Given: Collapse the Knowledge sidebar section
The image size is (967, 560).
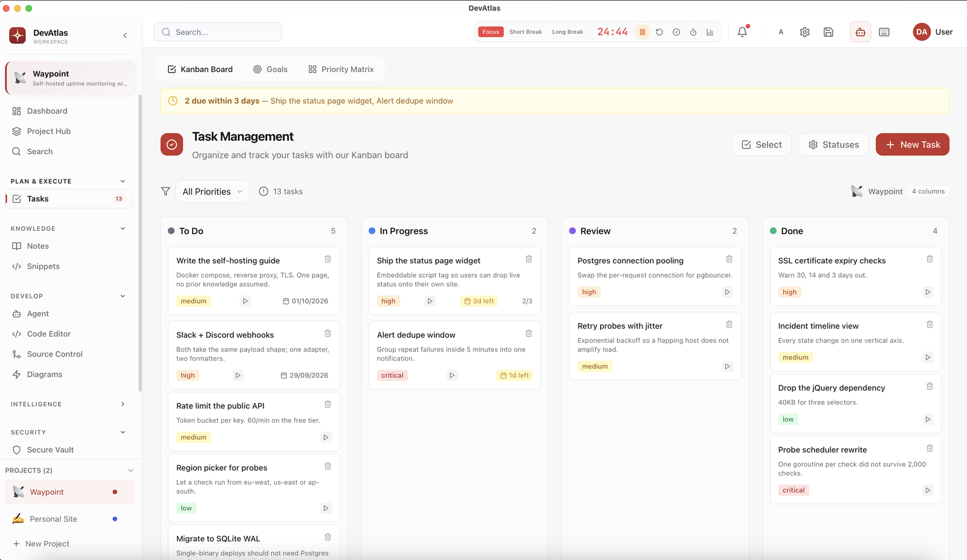Looking at the screenshot, I should tap(123, 228).
